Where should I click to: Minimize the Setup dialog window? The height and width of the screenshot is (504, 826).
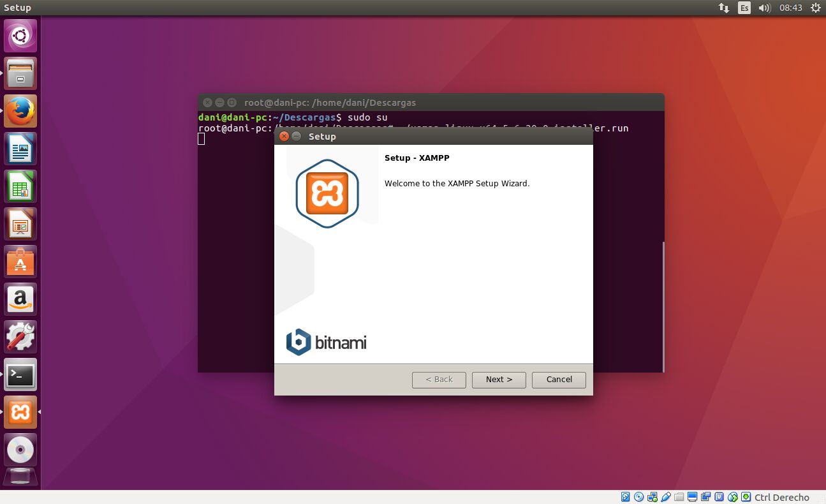coord(297,137)
